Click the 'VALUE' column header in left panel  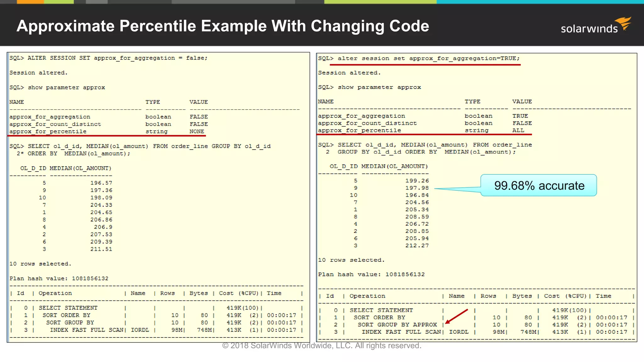click(198, 102)
